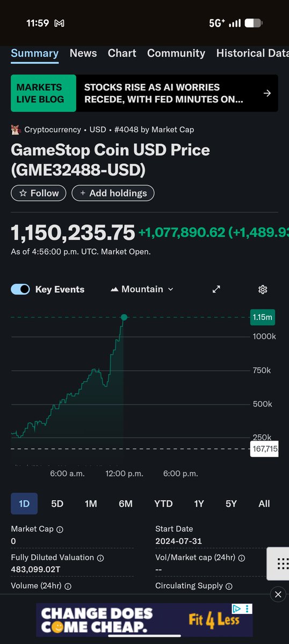Switch to the Community tab
The width and height of the screenshot is (289, 644).
pos(176,53)
